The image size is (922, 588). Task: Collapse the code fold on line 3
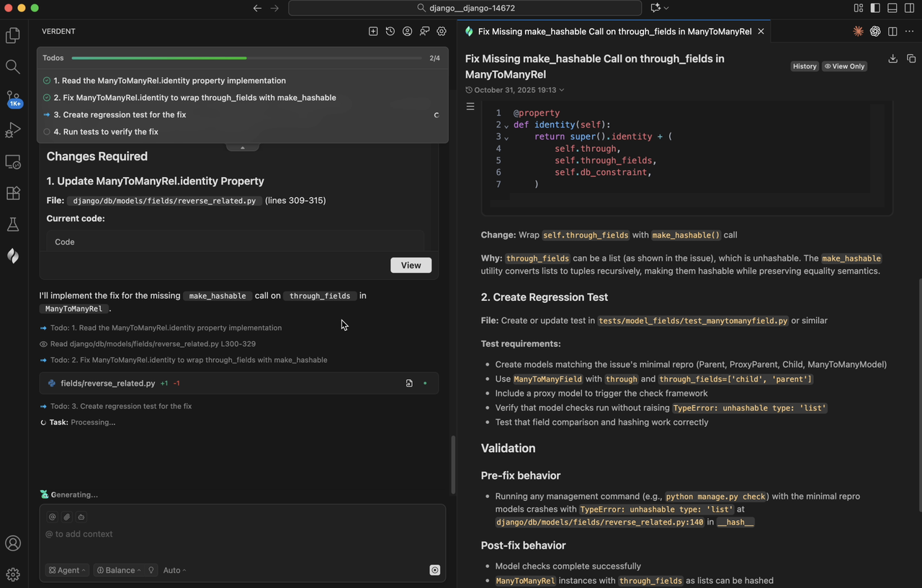506,136
